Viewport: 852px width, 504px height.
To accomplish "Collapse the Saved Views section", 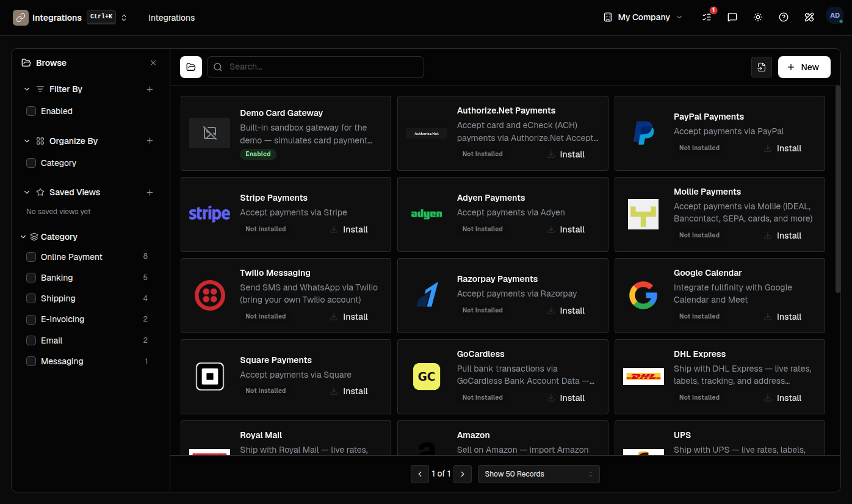I will point(26,192).
